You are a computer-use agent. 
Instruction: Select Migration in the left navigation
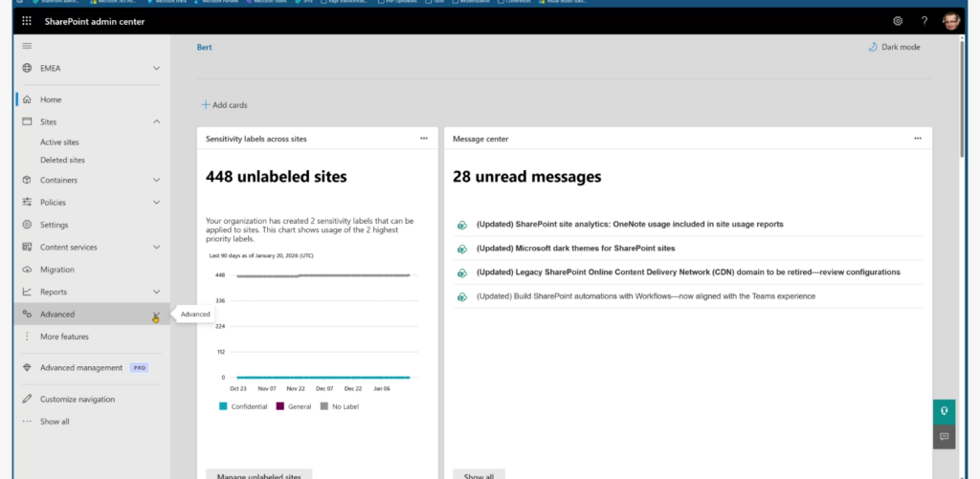tap(56, 270)
